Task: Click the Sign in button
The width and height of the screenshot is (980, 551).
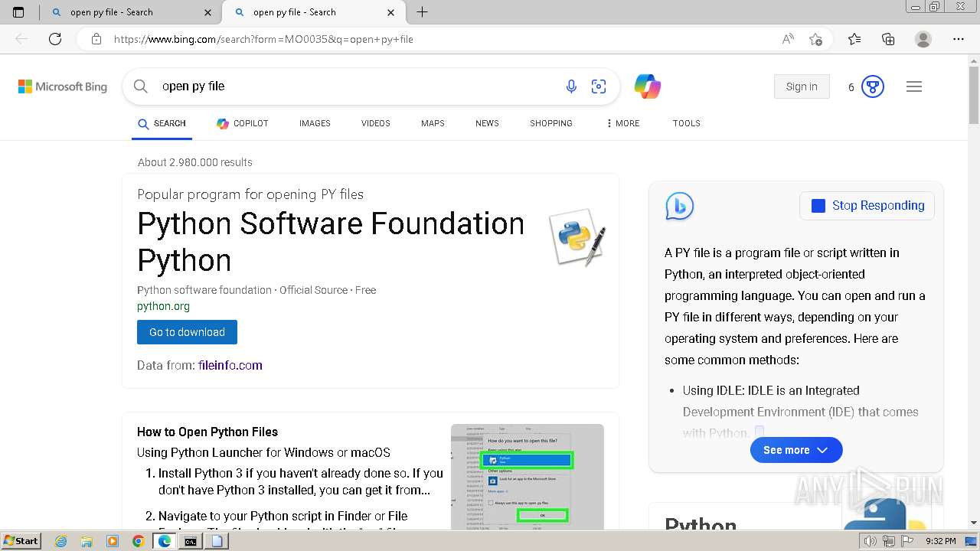Action: tap(802, 86)
